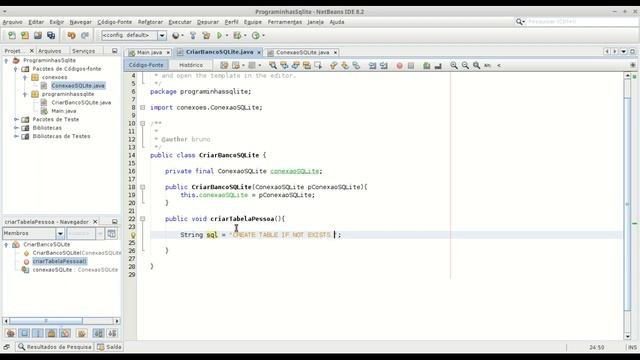The width and height of the screenshot is (640, 360).
Task: Click the split editor icon at toolbar end
Action: (x=633, y=65)
